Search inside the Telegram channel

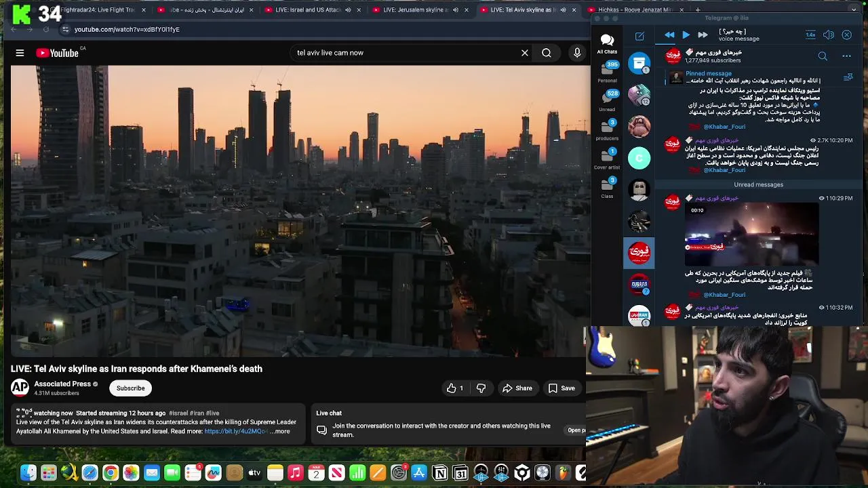(823, 56)
